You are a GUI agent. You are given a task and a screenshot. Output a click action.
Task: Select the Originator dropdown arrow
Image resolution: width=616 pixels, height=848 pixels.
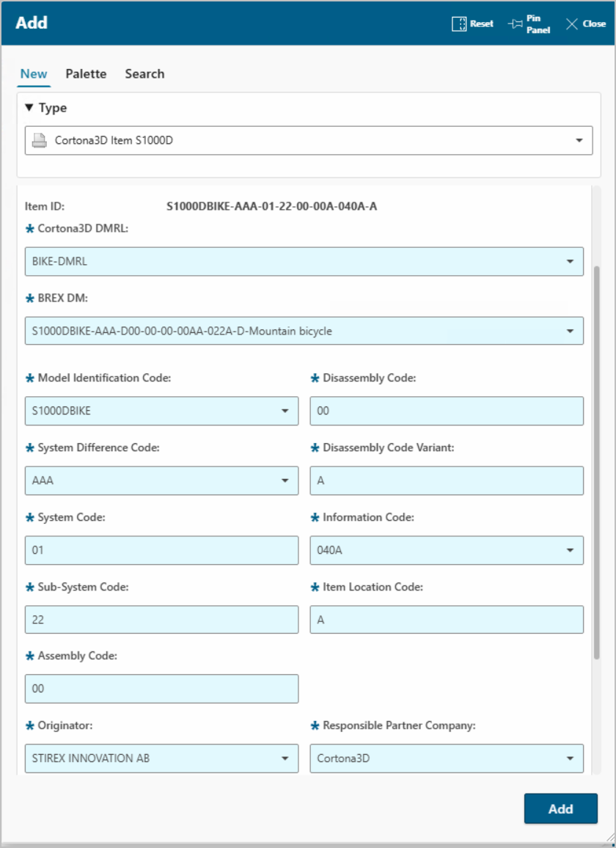tap(285, 759)
